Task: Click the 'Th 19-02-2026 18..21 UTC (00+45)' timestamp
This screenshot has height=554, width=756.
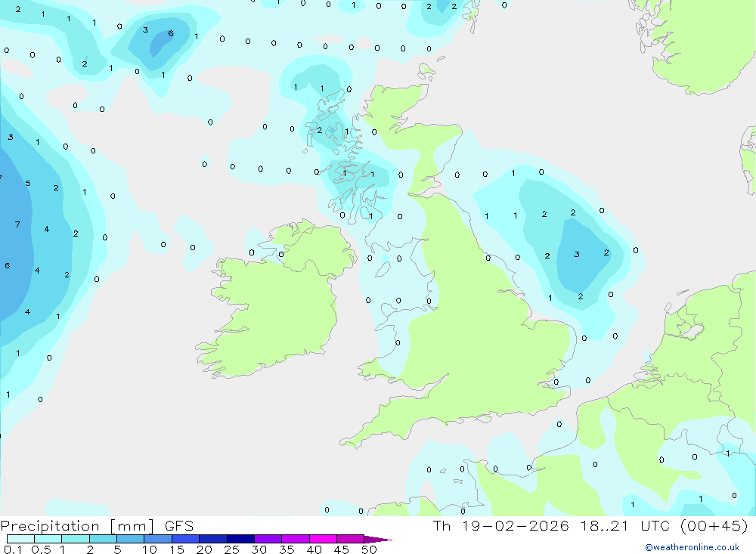Action: tap(590, 525)
